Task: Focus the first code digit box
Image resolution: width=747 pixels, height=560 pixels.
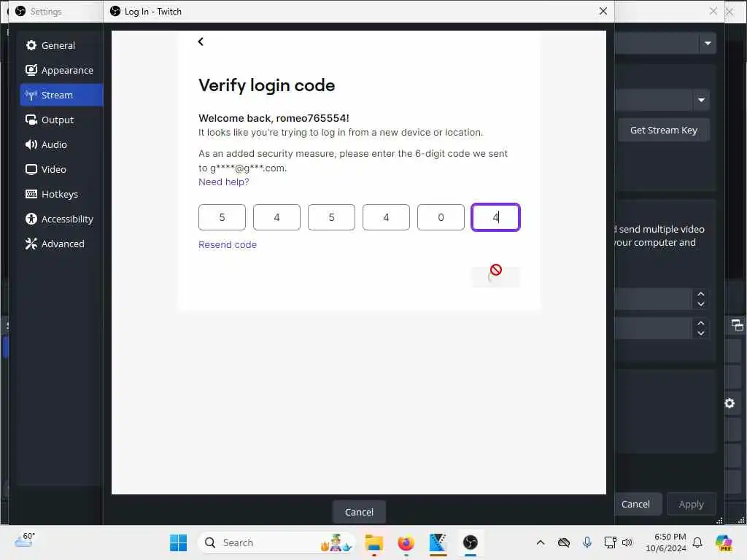Action: pos(222,217)
